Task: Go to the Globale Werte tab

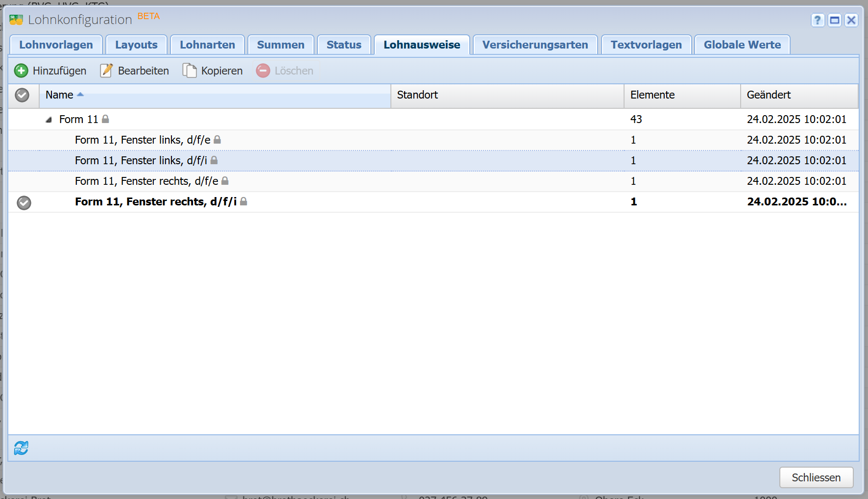Action: [x=742, y=45]
